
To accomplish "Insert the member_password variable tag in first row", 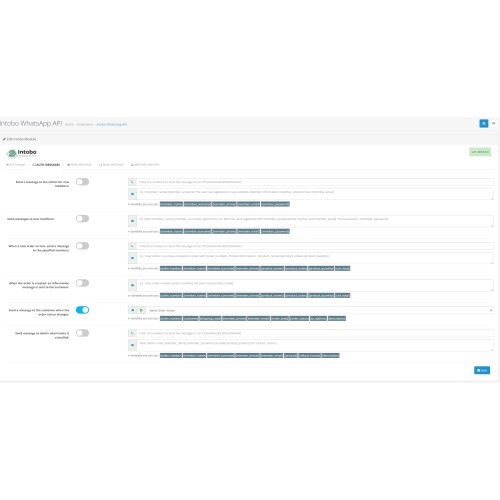I will (275, 204).
